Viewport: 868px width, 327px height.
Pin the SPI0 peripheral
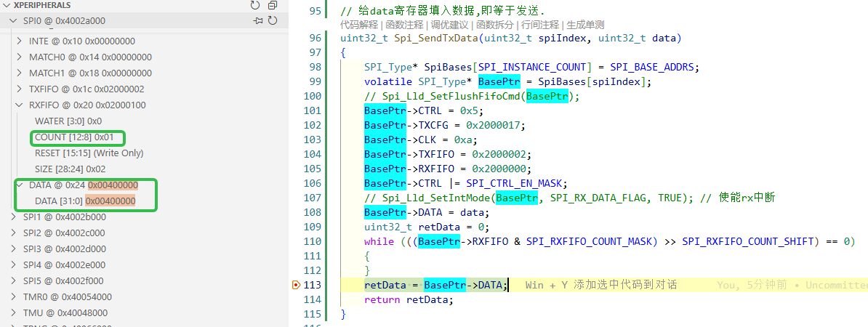click(x=258, y=21)
